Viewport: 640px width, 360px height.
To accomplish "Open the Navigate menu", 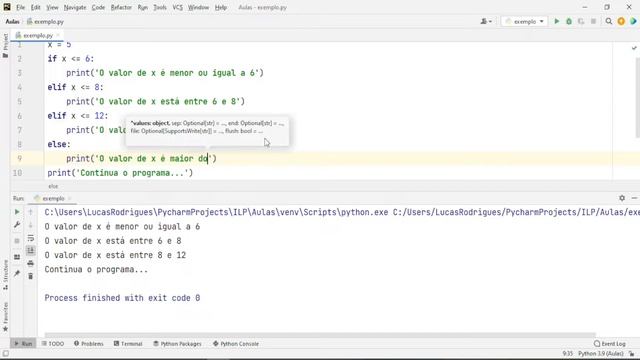I will pos(75,7).
